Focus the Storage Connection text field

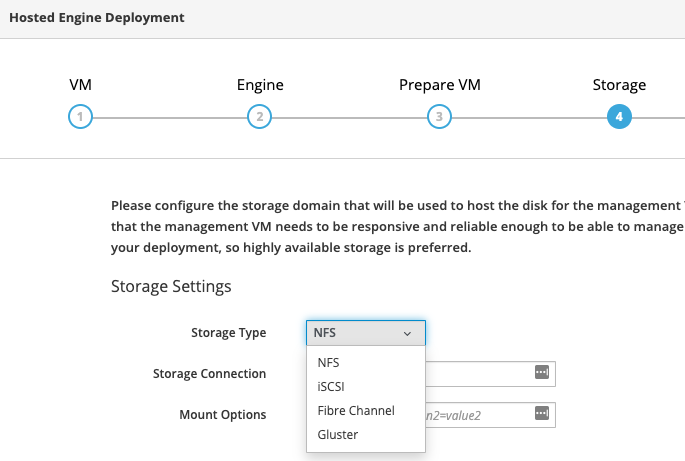click(x=480, y=374)
